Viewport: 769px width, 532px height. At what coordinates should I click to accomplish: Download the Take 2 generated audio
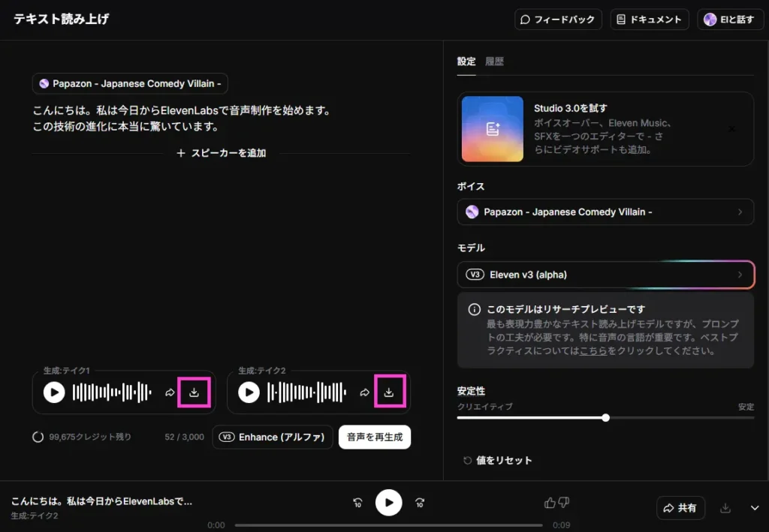coord(389,392)
